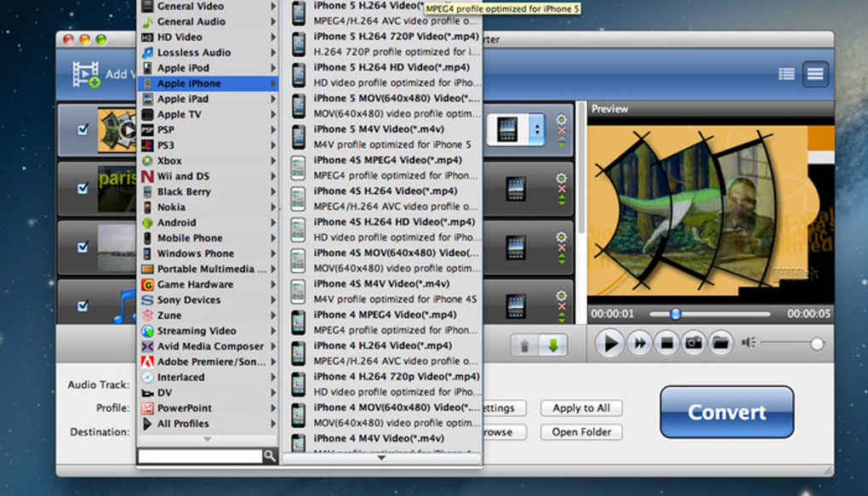
Task: Click the Browse button
Action: coord(504,432)
